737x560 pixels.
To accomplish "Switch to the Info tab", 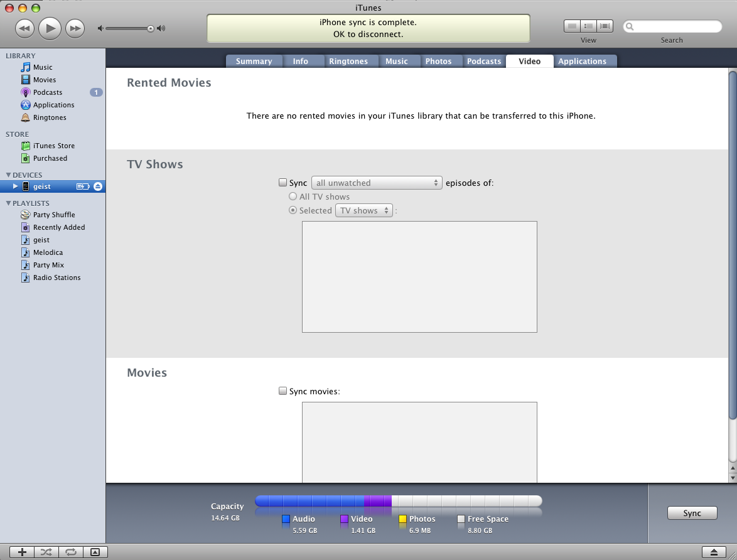I will pyautogui.click(x=300, y=61).
